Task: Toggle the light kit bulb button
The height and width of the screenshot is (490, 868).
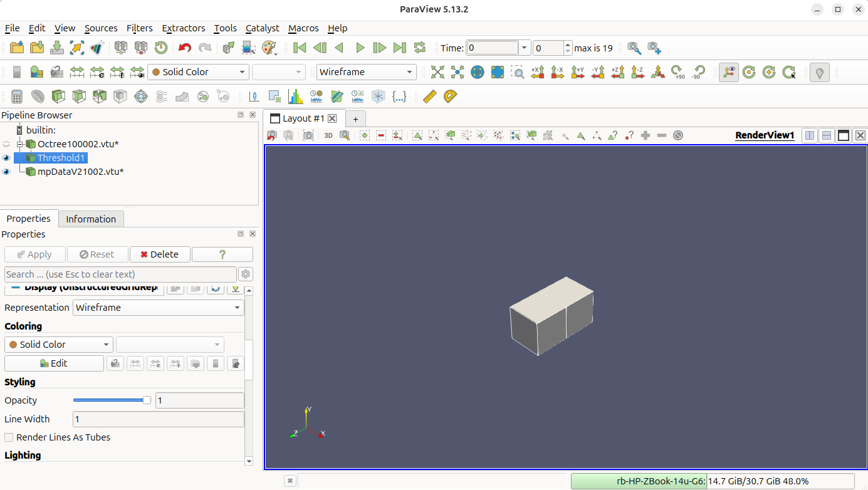Action: (819, 72)
